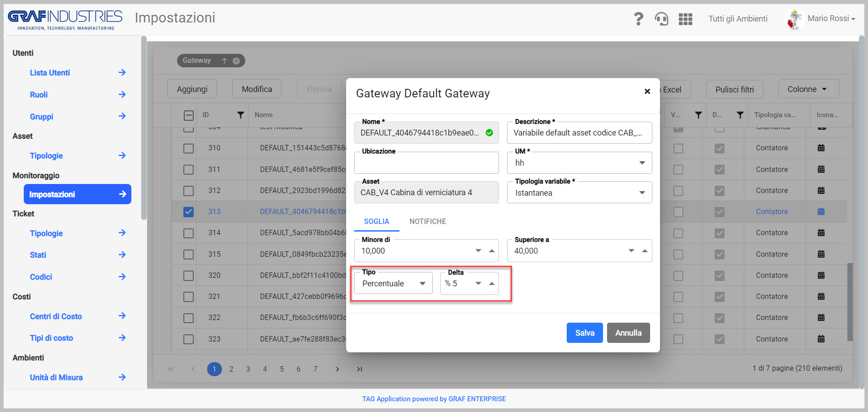Image resolution: width=868 pixels, height=412 pixels.
Task: Check the checkbox for row 315
Action: (188, 254)
